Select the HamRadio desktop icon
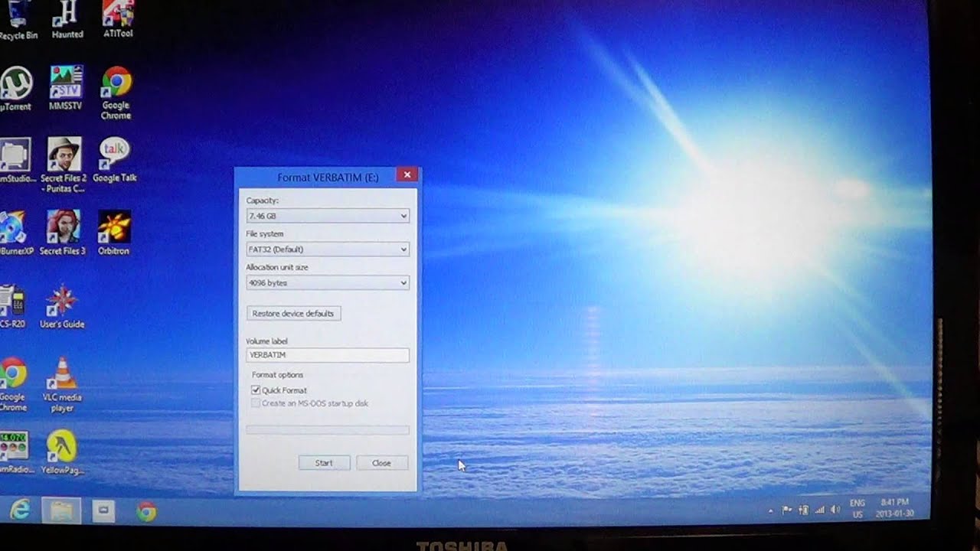Viewport: 980px width, 551px height. 15,452
